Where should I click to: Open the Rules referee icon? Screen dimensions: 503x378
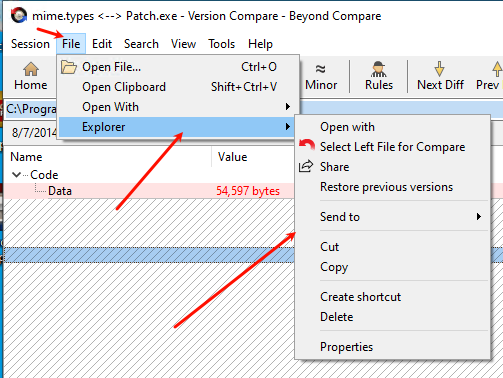coord(379,69)
